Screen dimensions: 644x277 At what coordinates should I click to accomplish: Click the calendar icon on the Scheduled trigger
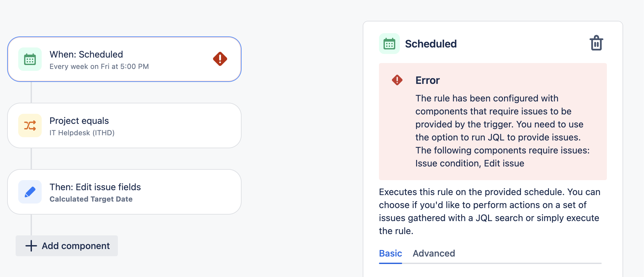click(x=30, y=59)
